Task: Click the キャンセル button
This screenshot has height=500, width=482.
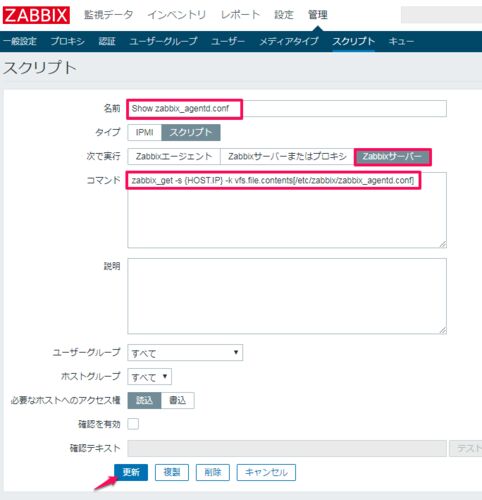Action: coord(266,472)
